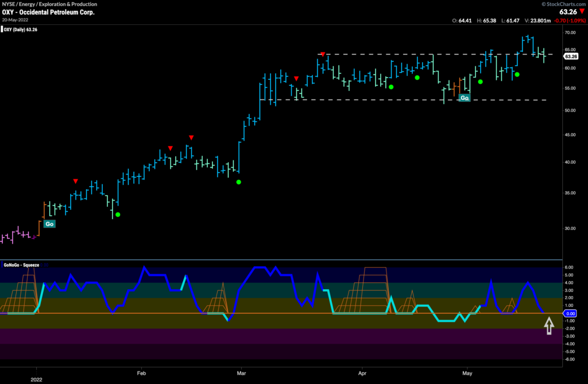Click the 70.00 price axis label
The height and width of the screenshot is (384, 588).
coord(570,33)
